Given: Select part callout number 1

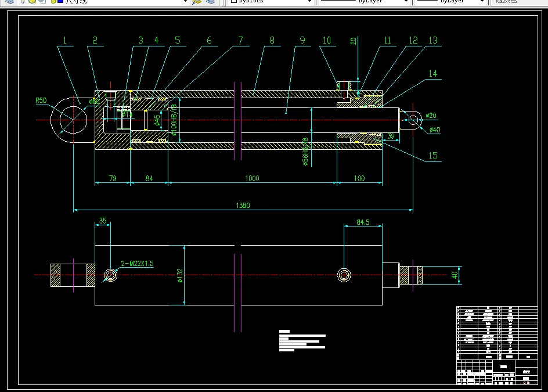Looking at the screenshot, I should click(64, 41).
